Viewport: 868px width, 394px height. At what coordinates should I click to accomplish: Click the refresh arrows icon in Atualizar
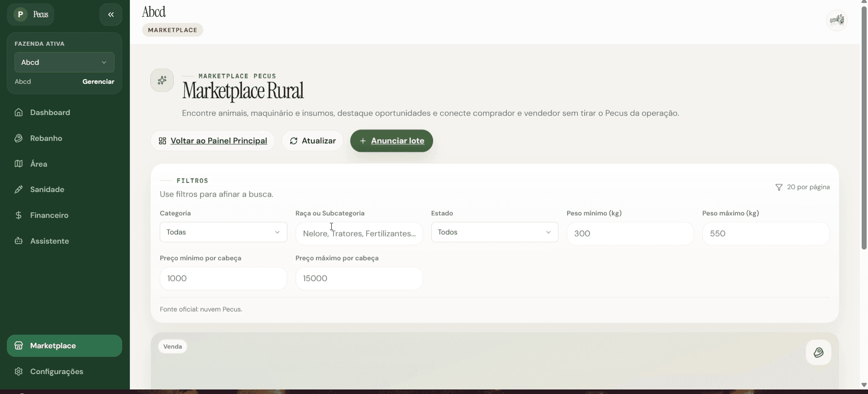point(294,141)
